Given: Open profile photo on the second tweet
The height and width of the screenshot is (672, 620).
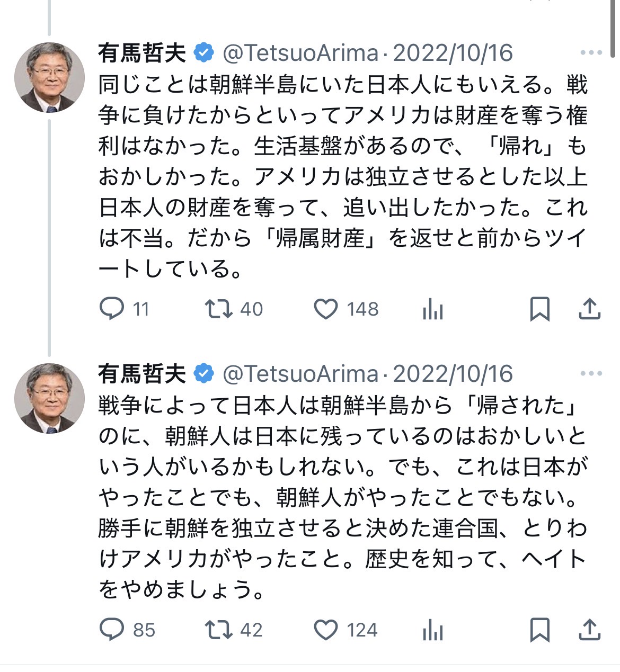Looking at the screenshot, I should point(49,398).
